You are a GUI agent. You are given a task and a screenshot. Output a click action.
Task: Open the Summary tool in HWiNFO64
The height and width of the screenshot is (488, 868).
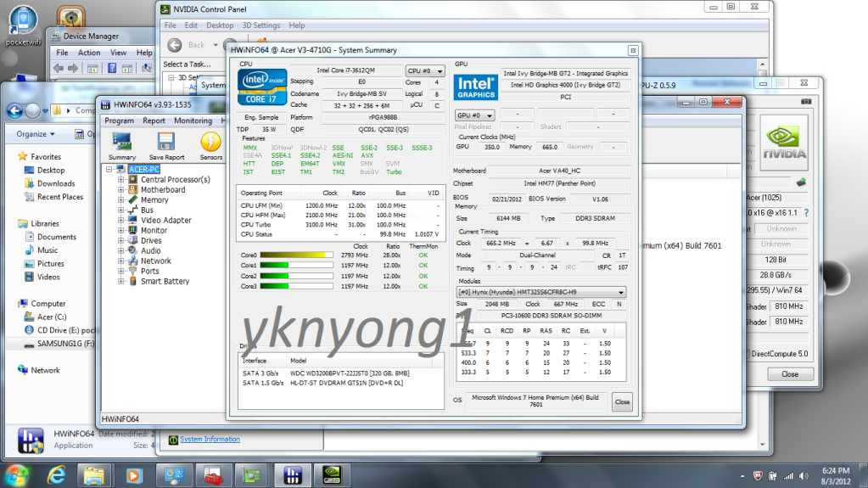pos(122,146)
